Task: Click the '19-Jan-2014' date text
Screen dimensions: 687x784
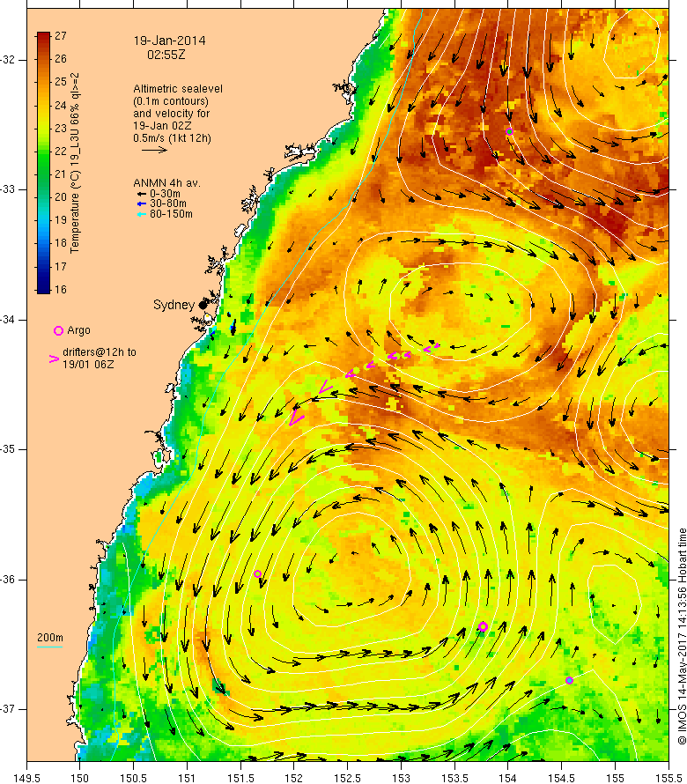Action: coord(169,41)
